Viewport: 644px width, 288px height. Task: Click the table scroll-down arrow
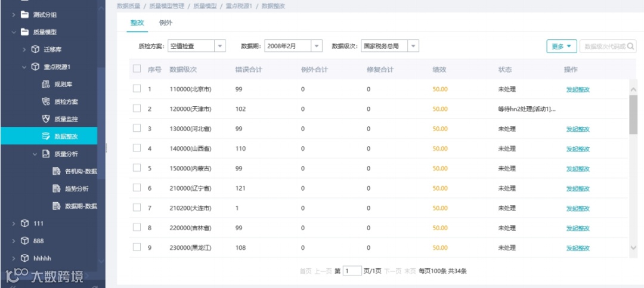point(633,247)
